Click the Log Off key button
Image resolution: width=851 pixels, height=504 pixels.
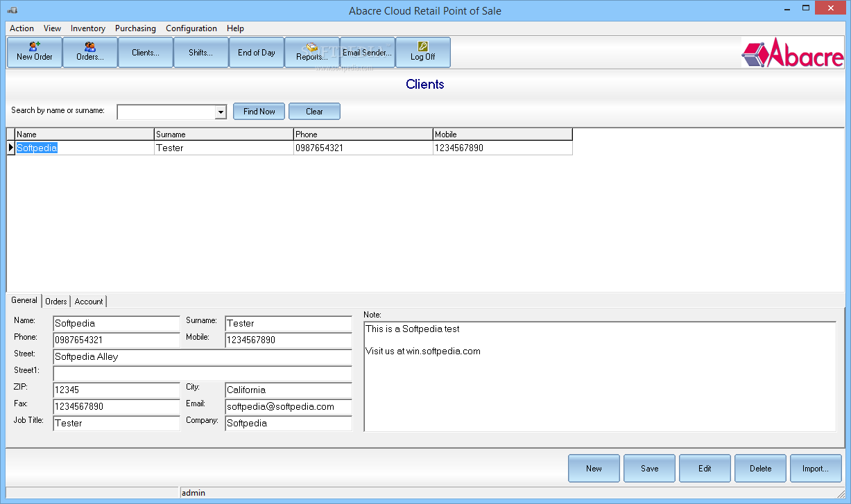[423, 52]
